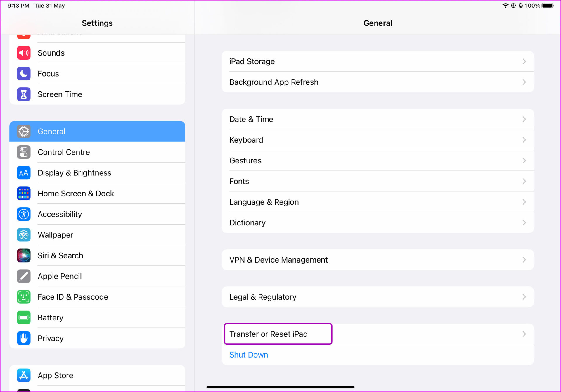Viewport: 561px width, 392px height.
Task: Open Transfer or Reset iPad
Action: click(269, 334)
